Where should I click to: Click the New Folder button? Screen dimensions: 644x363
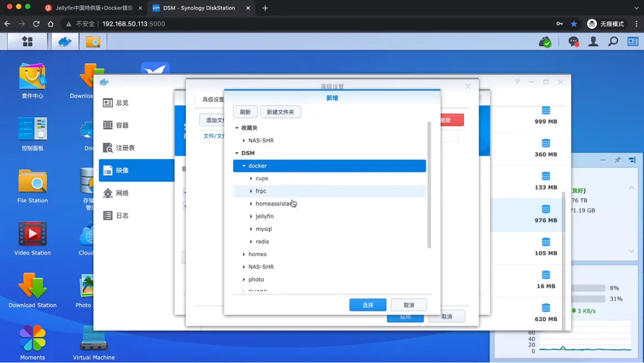[280, 112]
